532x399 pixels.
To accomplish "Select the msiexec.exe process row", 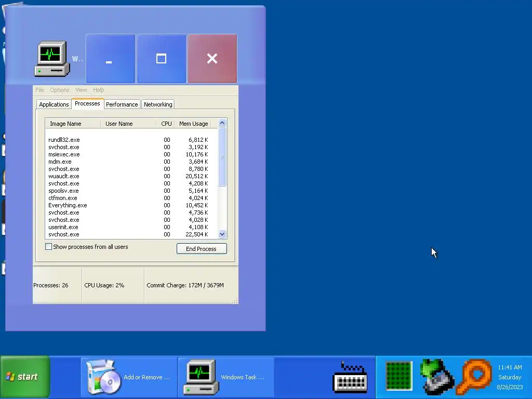I will click(131, 154).
